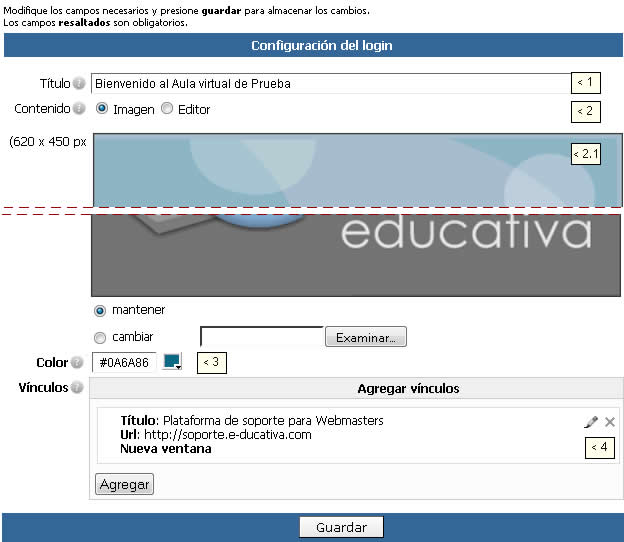This screenshot has height=542, width=624.
Task: Click the Agregar button
Action: click(125, 484)
